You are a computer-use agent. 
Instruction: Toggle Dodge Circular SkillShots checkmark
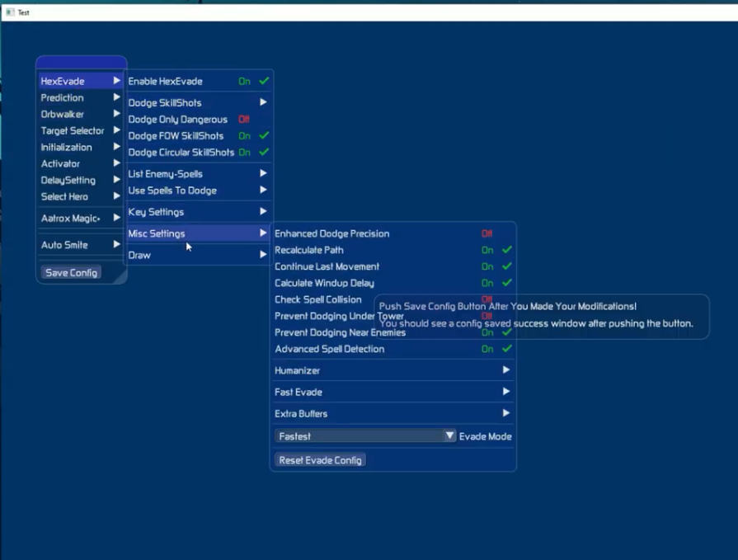click(264, 153)
